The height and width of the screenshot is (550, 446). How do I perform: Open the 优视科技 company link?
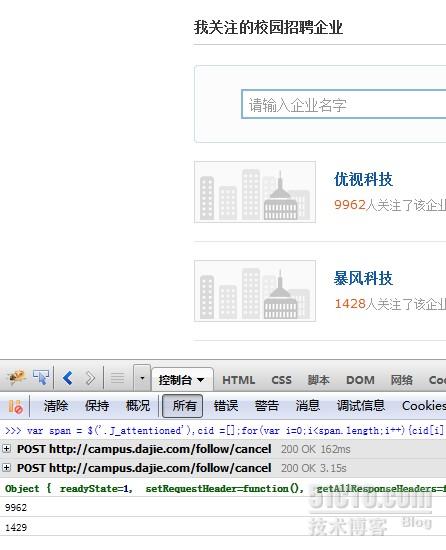tap(363, 179)
